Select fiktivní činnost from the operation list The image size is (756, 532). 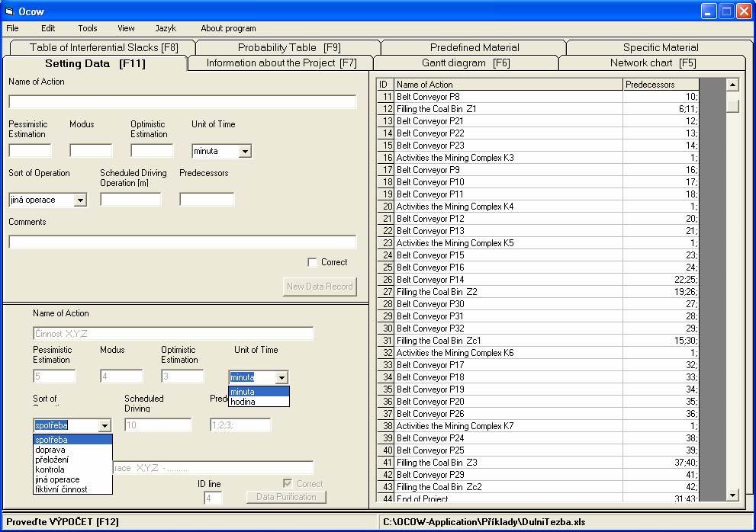click(72, 489)
